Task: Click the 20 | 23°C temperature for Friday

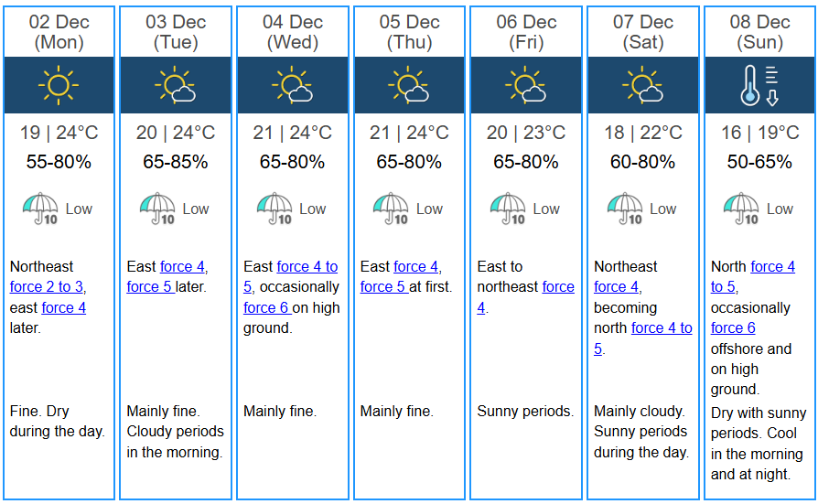Action: tap(526, 133)
